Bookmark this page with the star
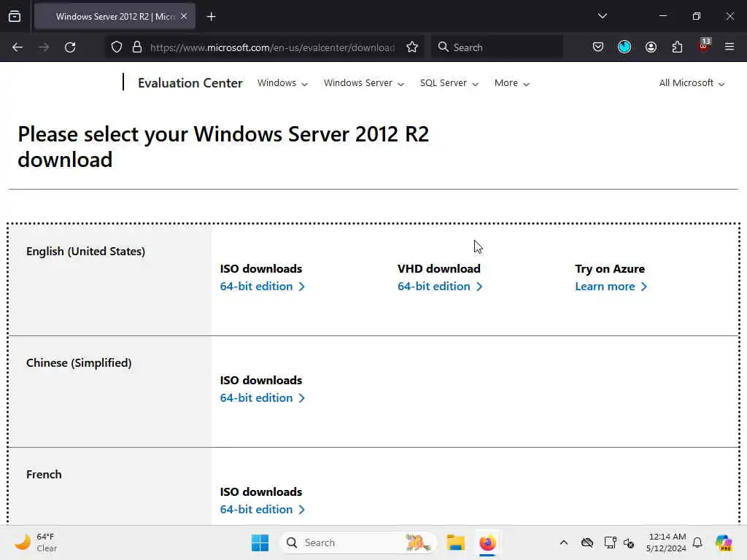The height and width of the screenshot is (560, 747). coord(412,47)
